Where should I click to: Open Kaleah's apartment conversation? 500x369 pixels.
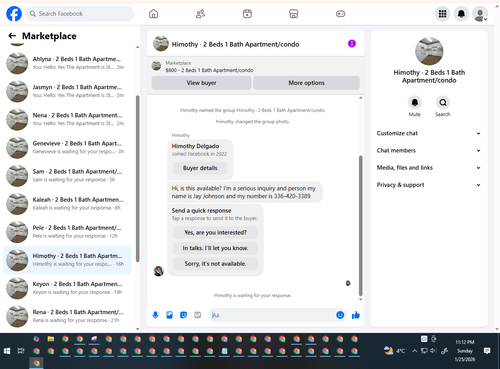67,204
